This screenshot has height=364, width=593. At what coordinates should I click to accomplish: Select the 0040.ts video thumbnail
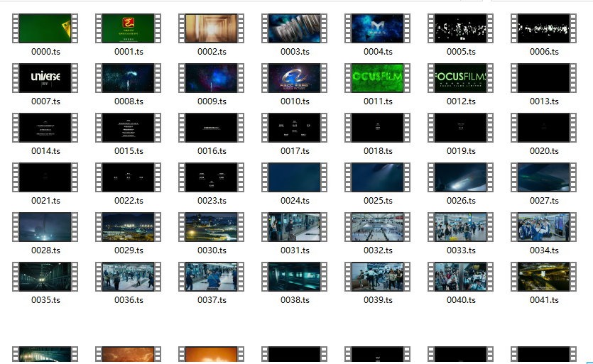coord(461,277)
